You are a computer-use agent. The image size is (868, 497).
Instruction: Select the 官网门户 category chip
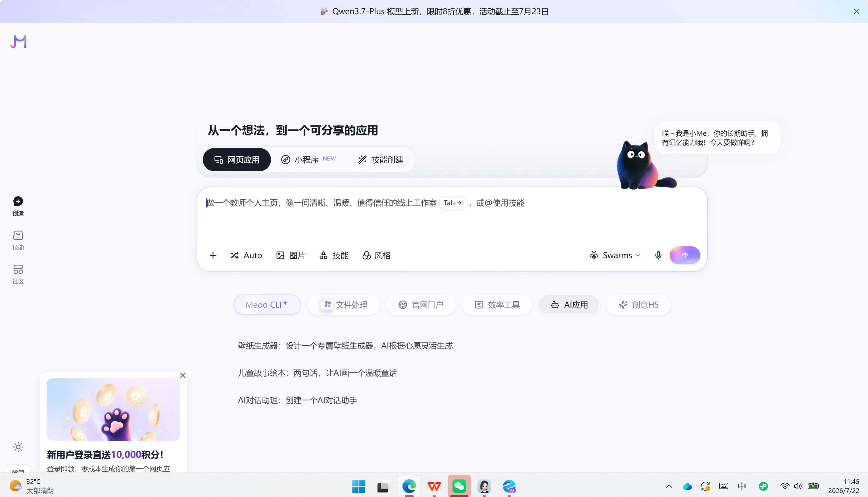pos(421,304)
